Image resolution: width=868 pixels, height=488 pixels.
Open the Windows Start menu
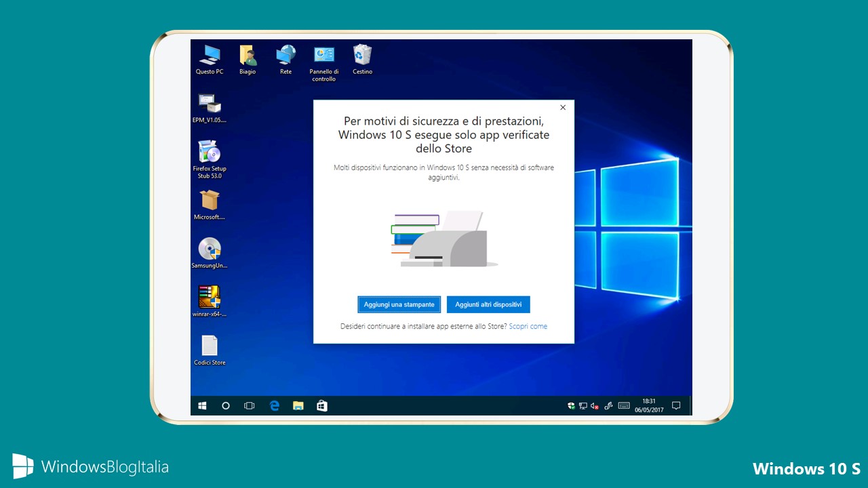click(202, 406)
